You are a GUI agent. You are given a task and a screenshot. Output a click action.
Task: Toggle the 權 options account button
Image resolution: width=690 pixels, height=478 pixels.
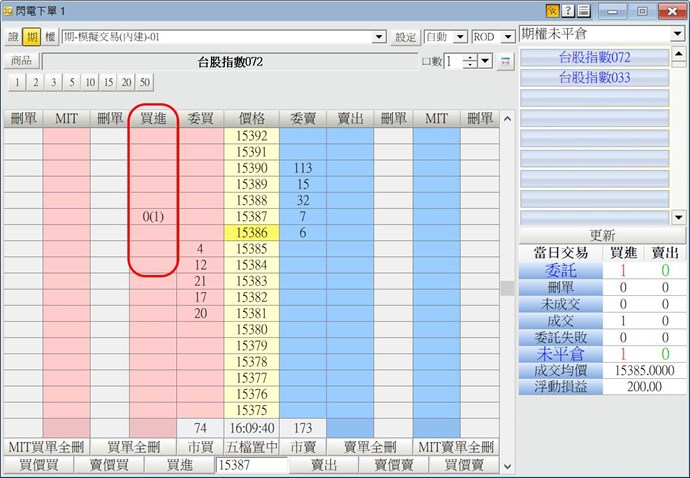coord(49,37)
